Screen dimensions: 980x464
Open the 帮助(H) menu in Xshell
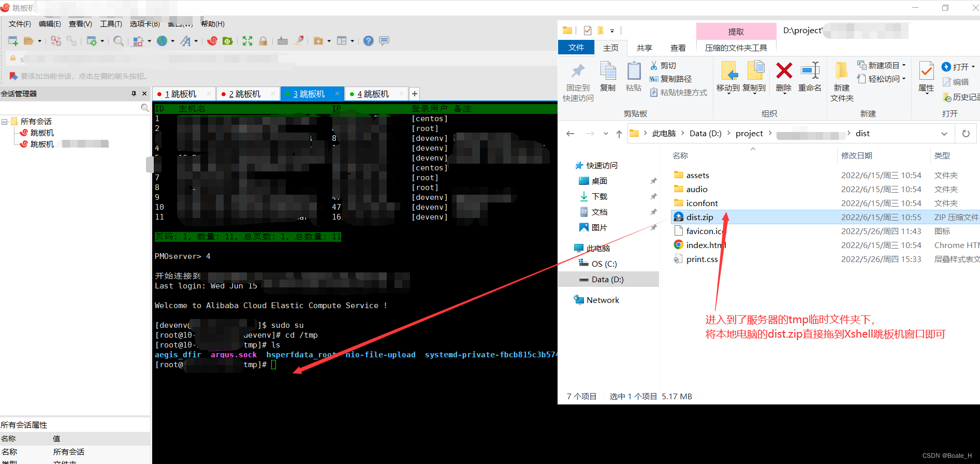tap(213, 24)
